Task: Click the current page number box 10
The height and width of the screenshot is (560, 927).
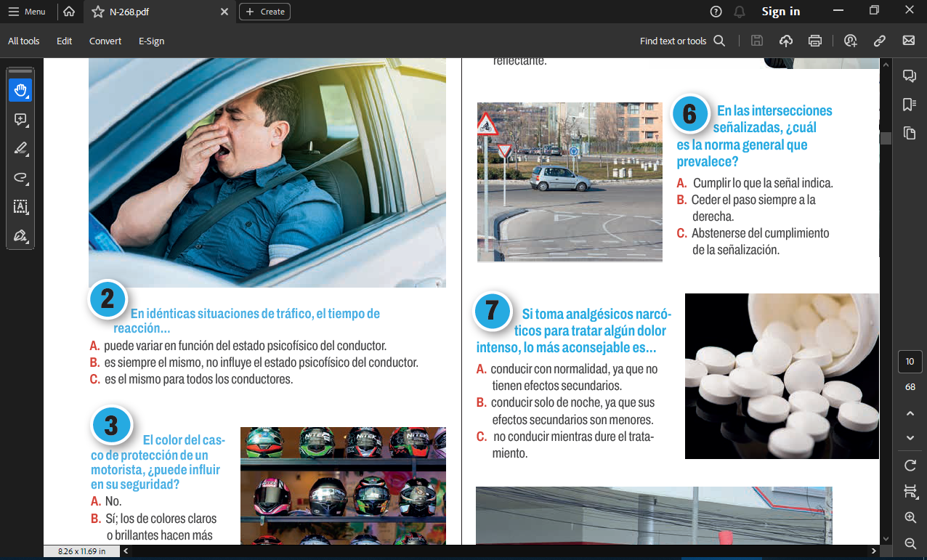Action: 910,362
